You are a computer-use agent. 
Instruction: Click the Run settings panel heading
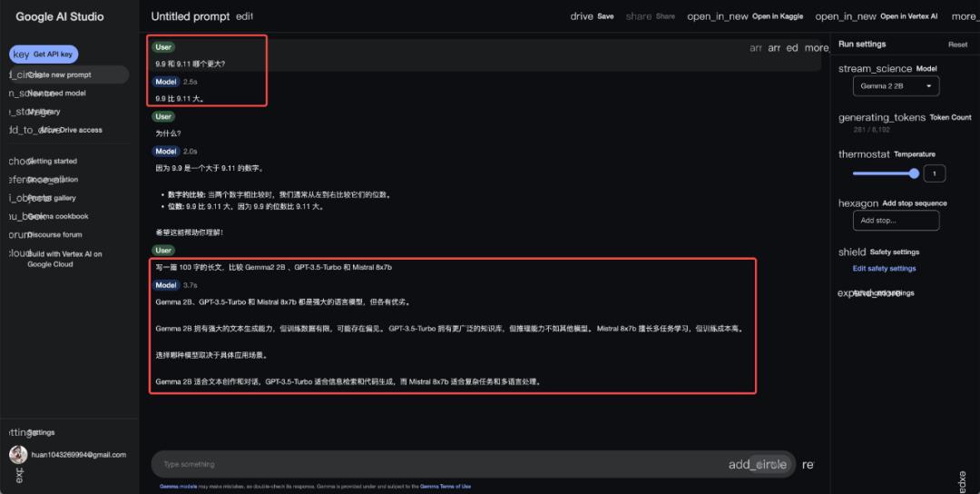(862, 44)
